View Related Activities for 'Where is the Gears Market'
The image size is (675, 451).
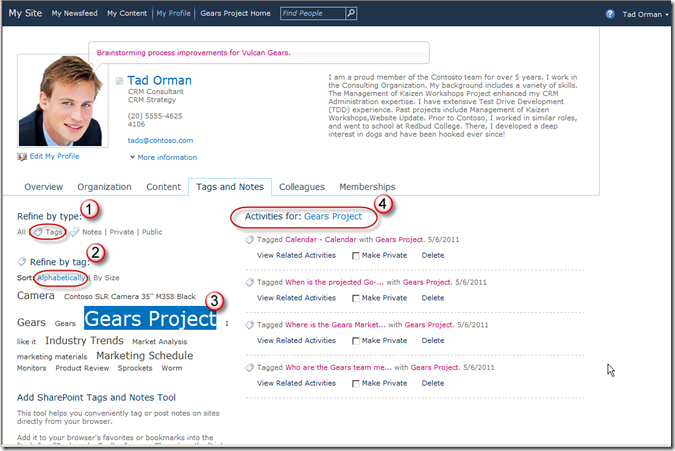(296, 340)
